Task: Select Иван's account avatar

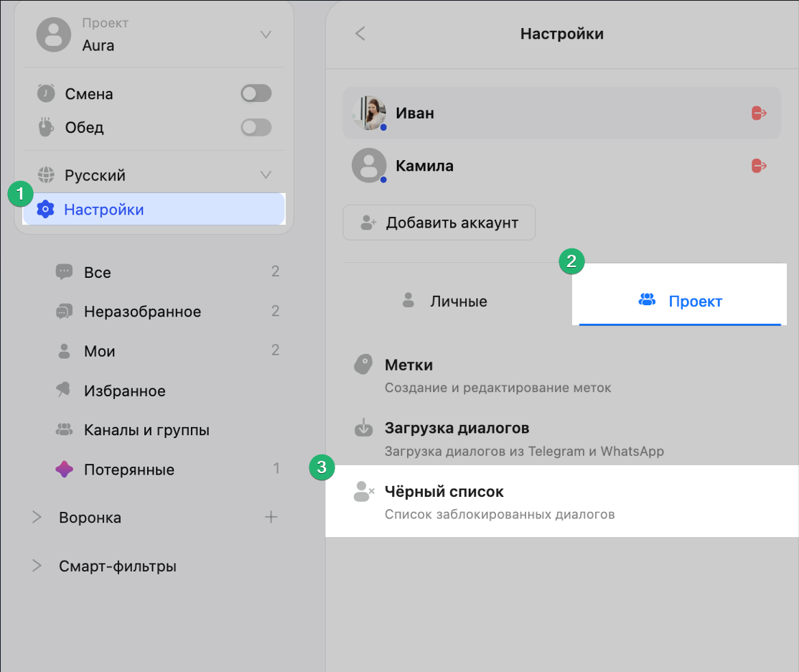Action: tap(369, 113)
